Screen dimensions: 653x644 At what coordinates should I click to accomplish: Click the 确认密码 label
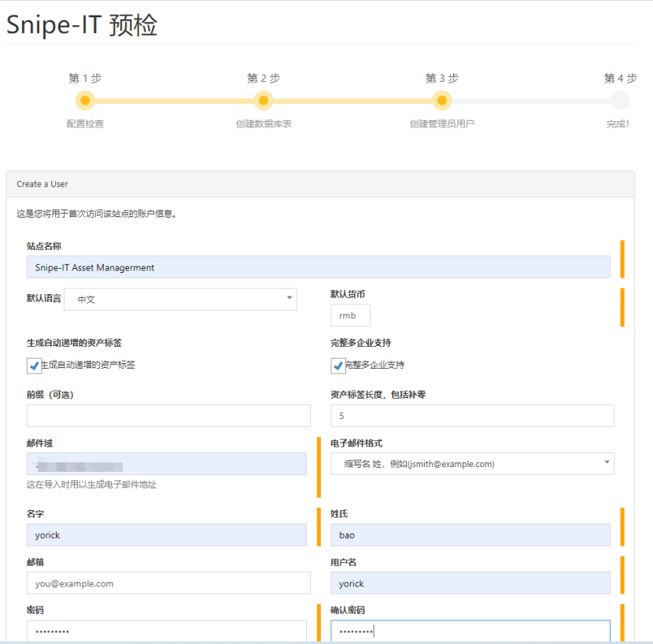(348, 610)
